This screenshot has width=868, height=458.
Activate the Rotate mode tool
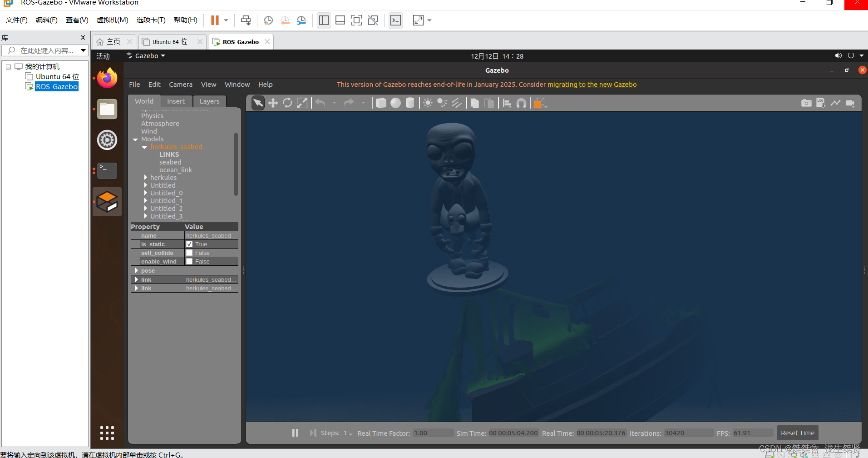287,103
